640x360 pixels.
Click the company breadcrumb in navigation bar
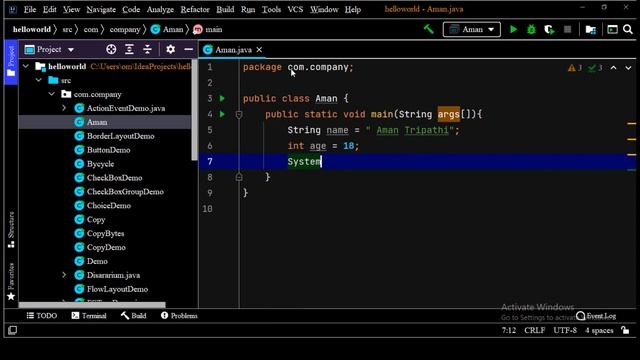pos(125,29)
